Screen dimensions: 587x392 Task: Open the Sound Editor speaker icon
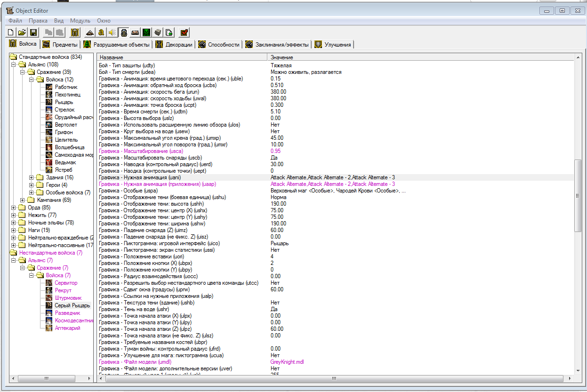[x=112, y=32]
